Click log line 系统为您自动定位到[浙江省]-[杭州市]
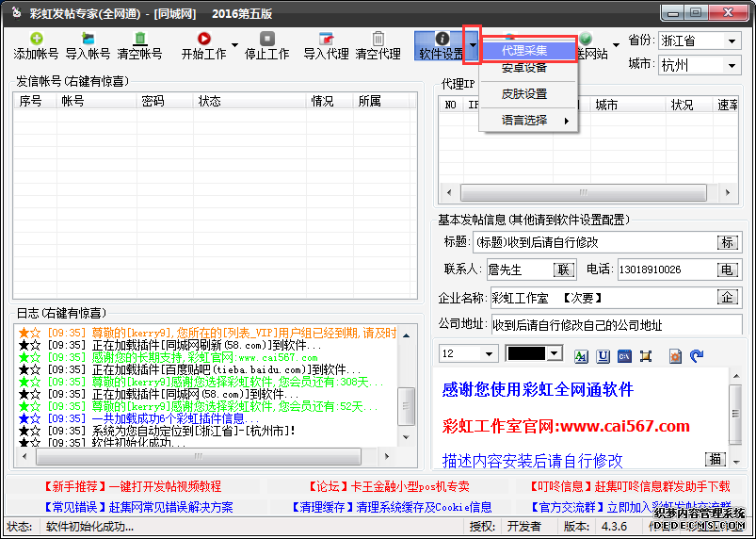 point(194,430)
